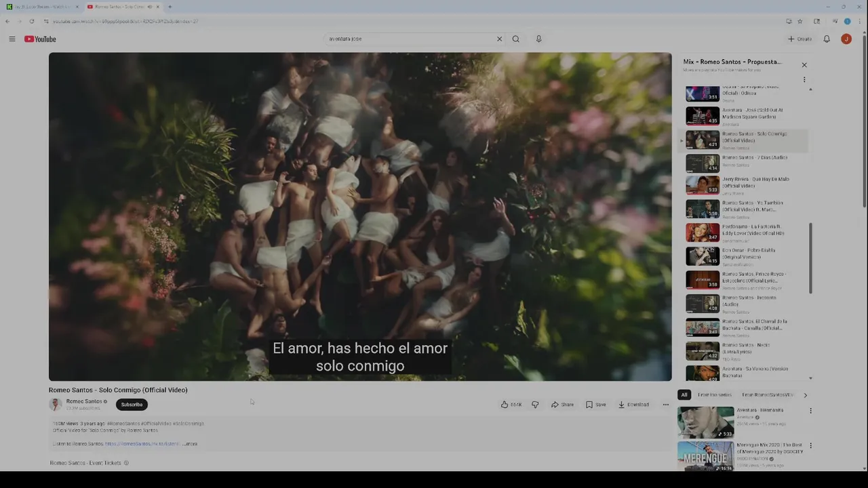The height and width of the screenshot is (488, 868).
Task: Bookmark the page with star icon
Action: point(800,21)
